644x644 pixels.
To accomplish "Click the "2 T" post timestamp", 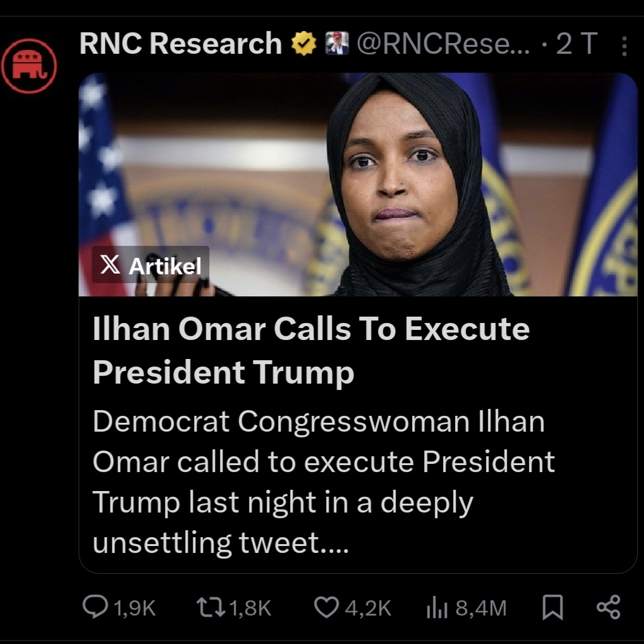I will 576,44.
